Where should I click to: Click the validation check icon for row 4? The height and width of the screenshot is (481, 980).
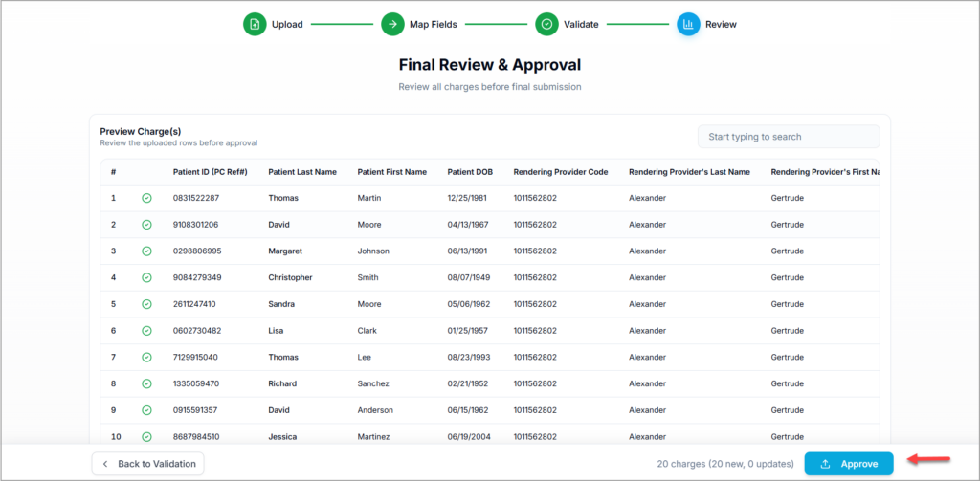(x=146, y=277)
